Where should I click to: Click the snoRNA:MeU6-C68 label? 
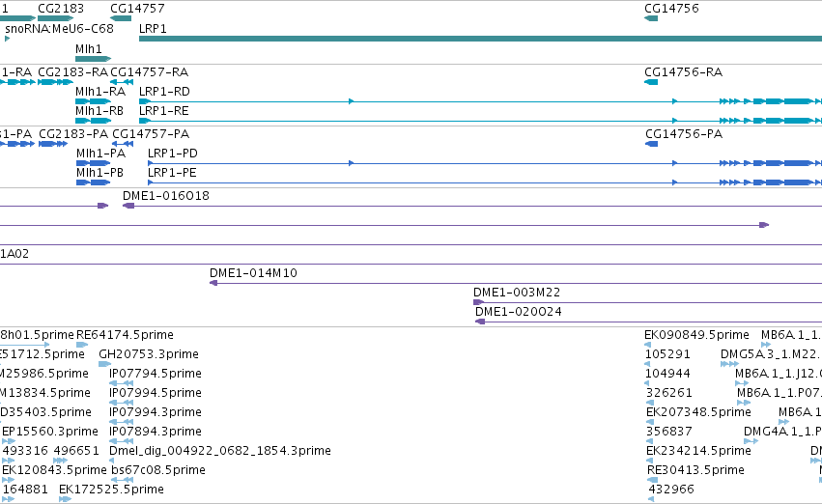tap(59, 28)
